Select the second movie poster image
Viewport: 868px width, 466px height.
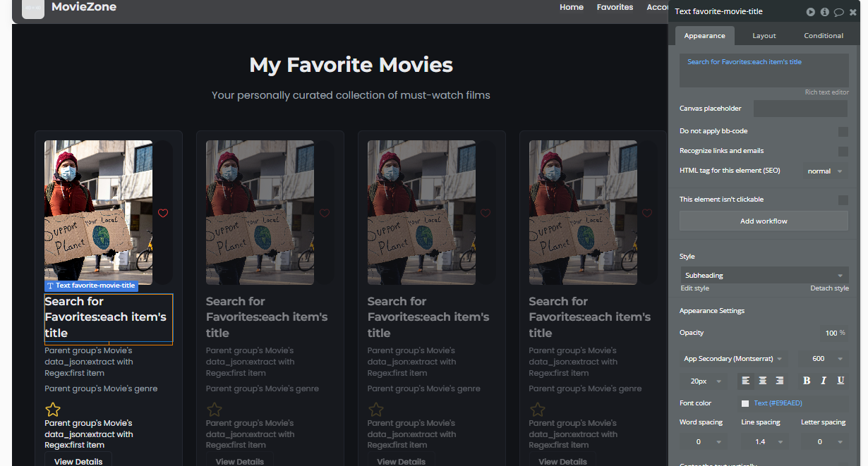[x=260, y=212]
